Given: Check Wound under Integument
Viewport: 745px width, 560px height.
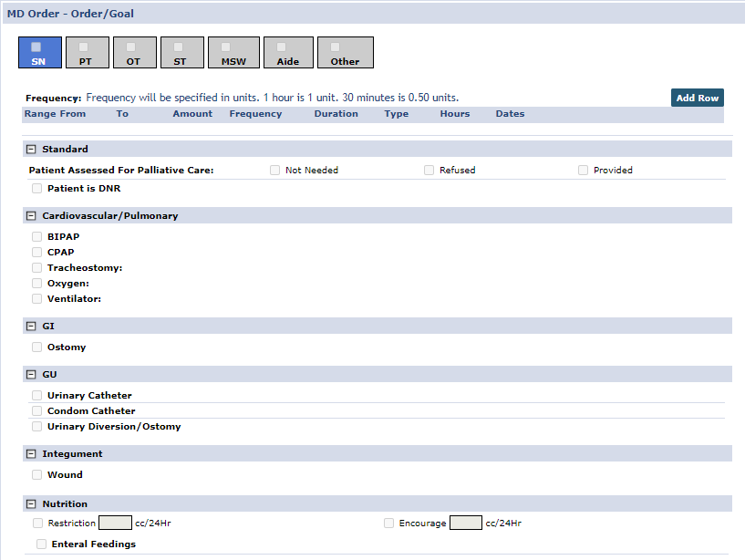Looking at the screenshot, I should pos(36,474).
